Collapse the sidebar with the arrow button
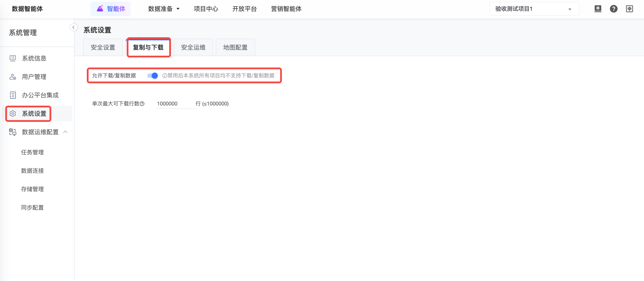The height and width of the screenshot is (281, 644). (73, 27)
